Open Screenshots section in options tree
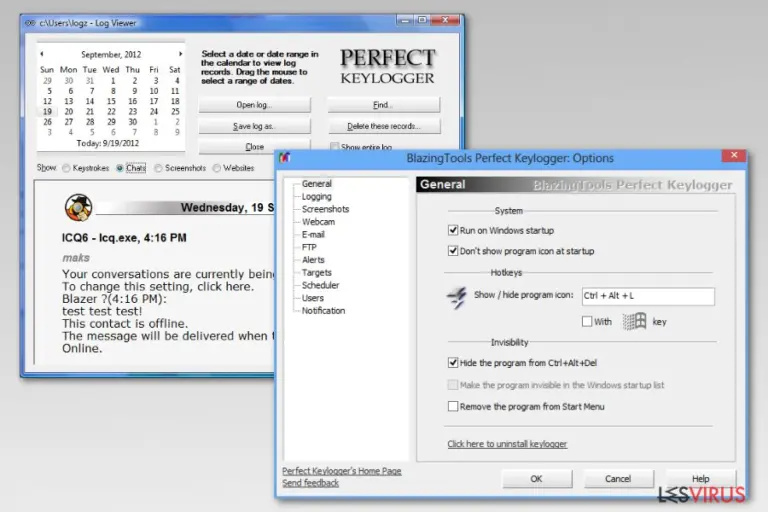 pyautogui.click(x=325, y=209)
